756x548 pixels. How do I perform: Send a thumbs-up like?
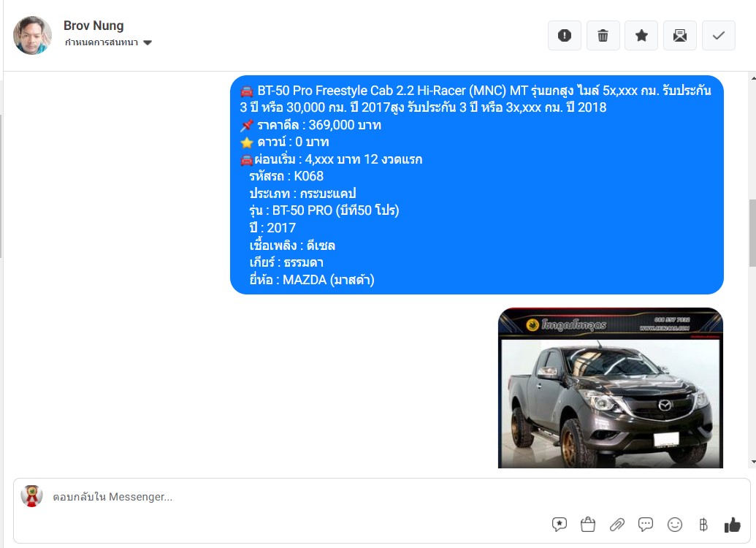click(733, 525)
